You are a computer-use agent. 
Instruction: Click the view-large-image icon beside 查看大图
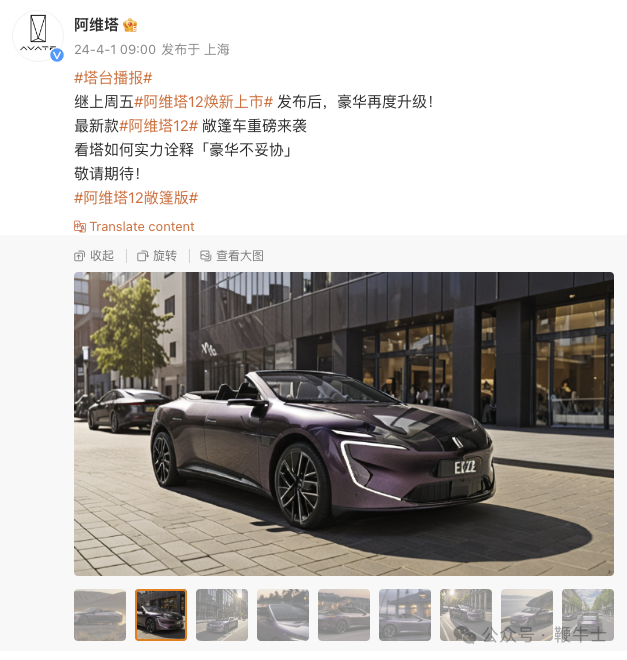(x=205, y=256)
